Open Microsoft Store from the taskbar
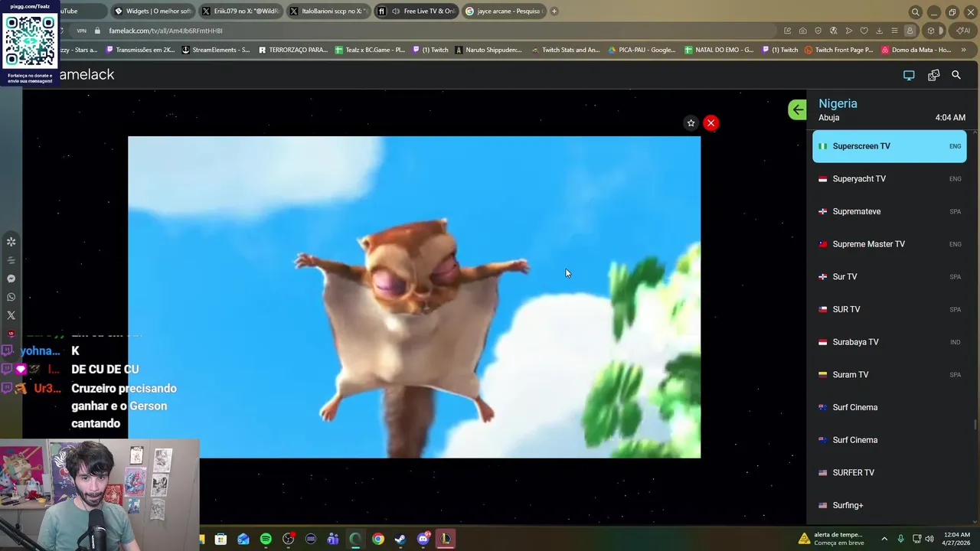This screenshot has width=980, height=551. coord(220,539)
